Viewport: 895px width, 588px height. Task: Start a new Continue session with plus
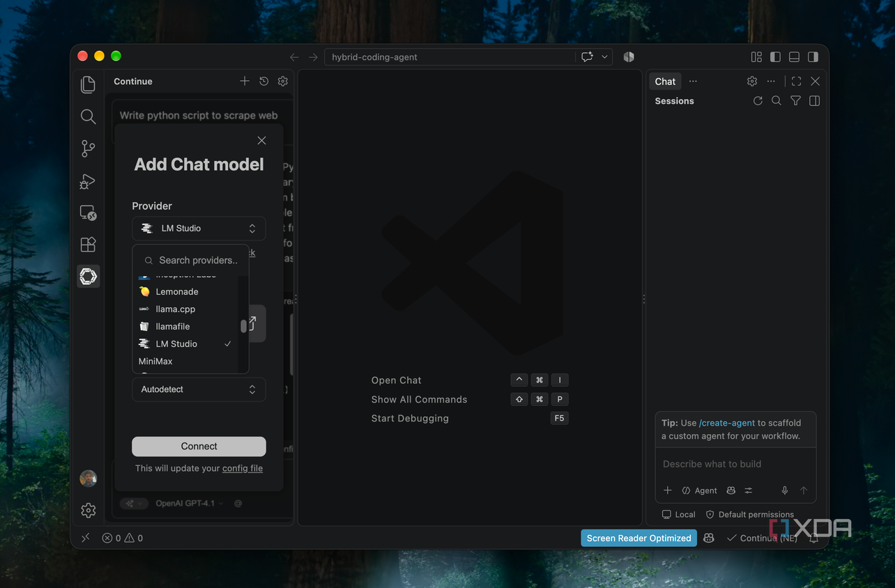tap(245, 82)
